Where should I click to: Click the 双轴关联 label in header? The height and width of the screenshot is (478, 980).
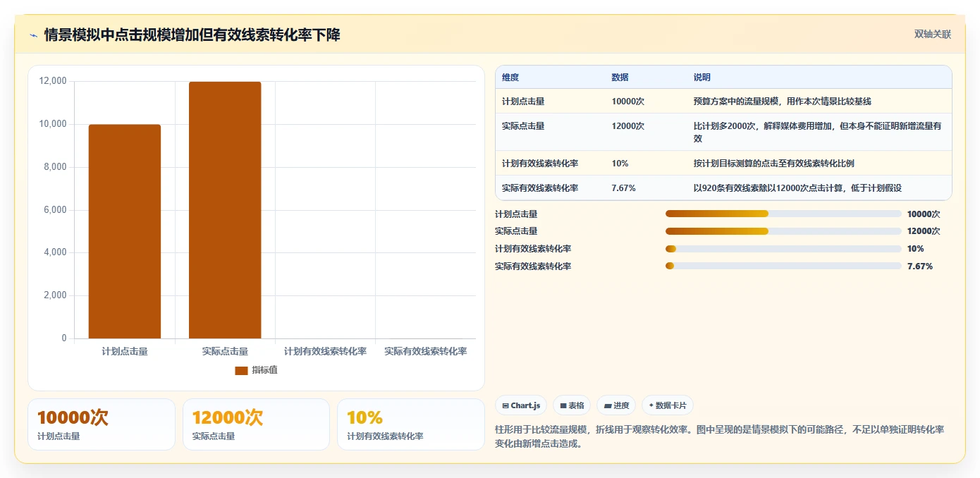tap(933, 35)
